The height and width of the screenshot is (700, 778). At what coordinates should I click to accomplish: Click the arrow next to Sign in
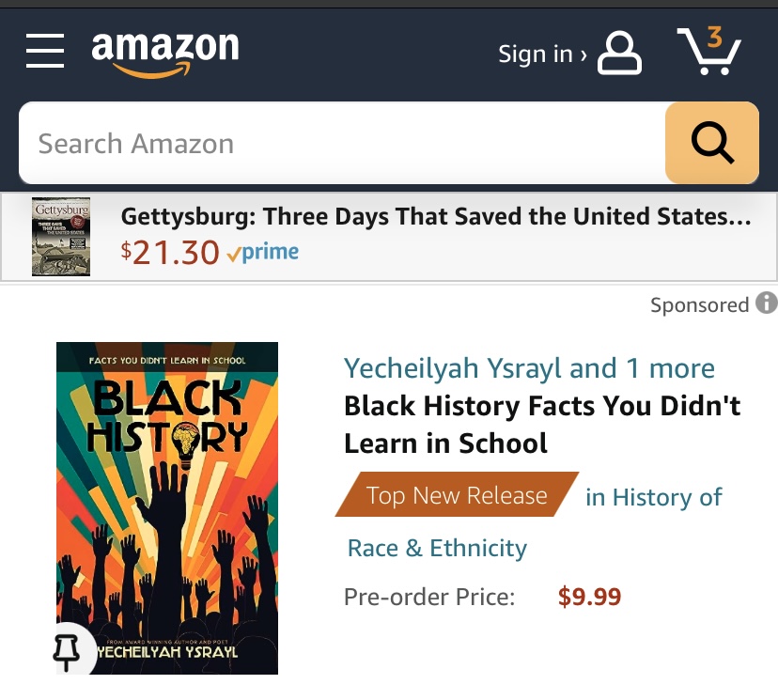click(x=584, y=54)
